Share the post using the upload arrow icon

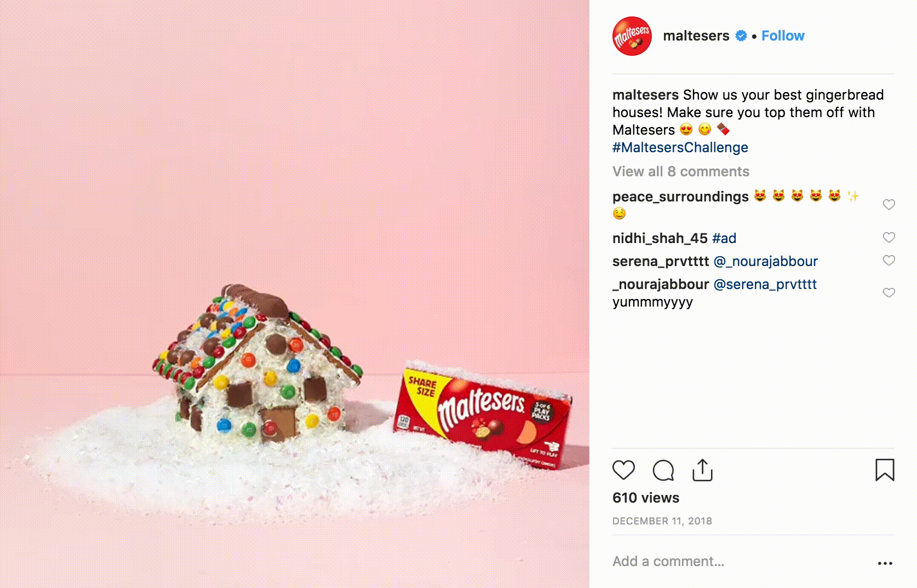tap(702, 470)
